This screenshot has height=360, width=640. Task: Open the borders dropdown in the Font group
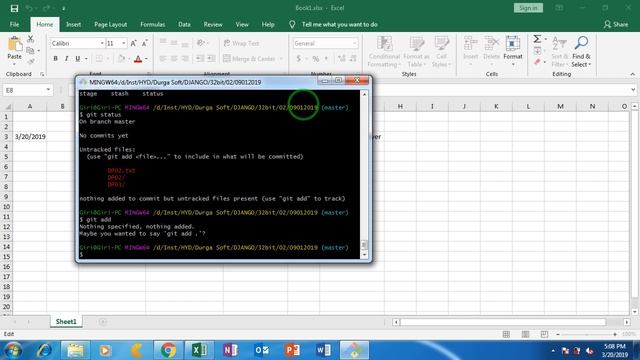[x=107, y=59]
